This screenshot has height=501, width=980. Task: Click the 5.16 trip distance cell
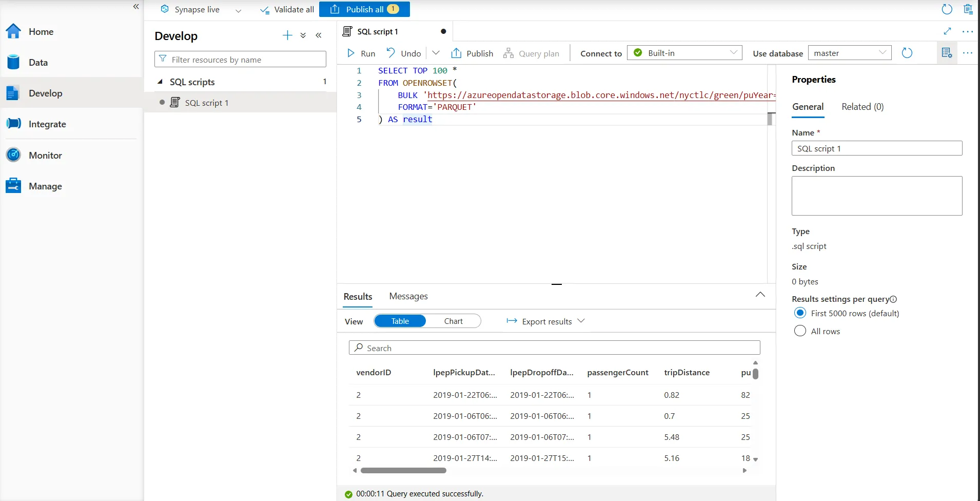[672, 458]
